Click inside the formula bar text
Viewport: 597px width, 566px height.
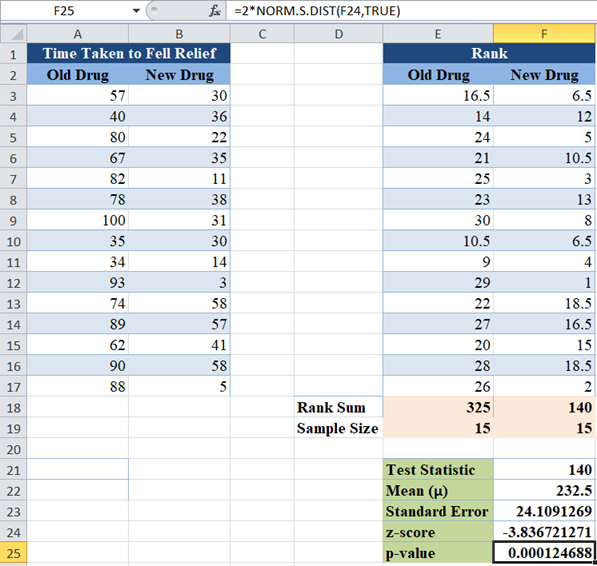317,11
